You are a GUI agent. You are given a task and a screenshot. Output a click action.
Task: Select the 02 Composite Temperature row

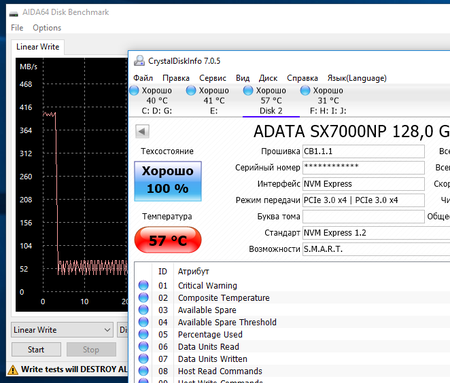[x=293, y=298]
